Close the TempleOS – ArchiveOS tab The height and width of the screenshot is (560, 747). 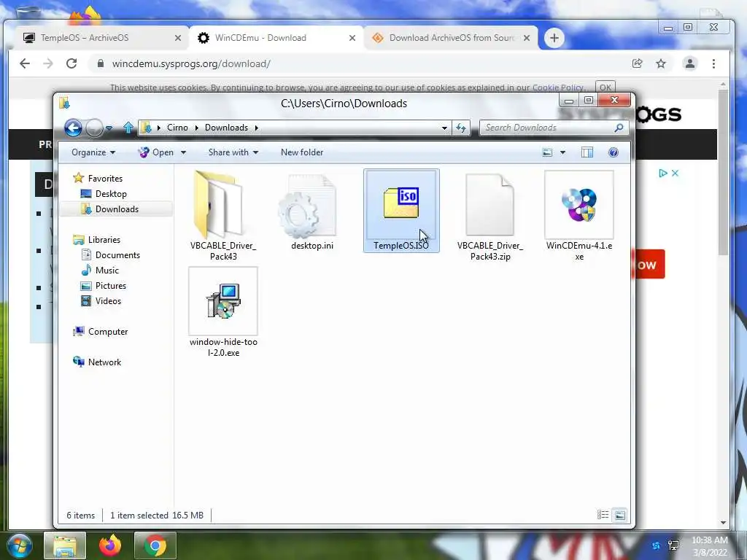pos(178,38)
